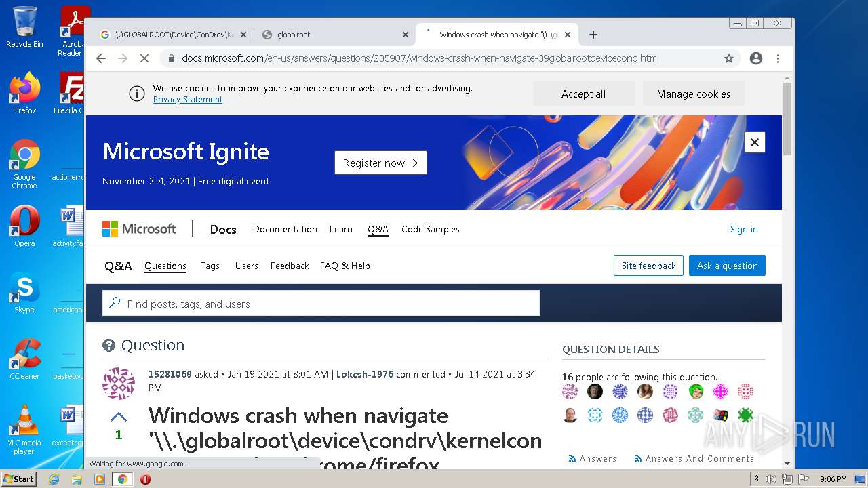Open Manage cookies settings
Image resolution: width=868 pixels, height=488 pixels.
coord(693,94)
